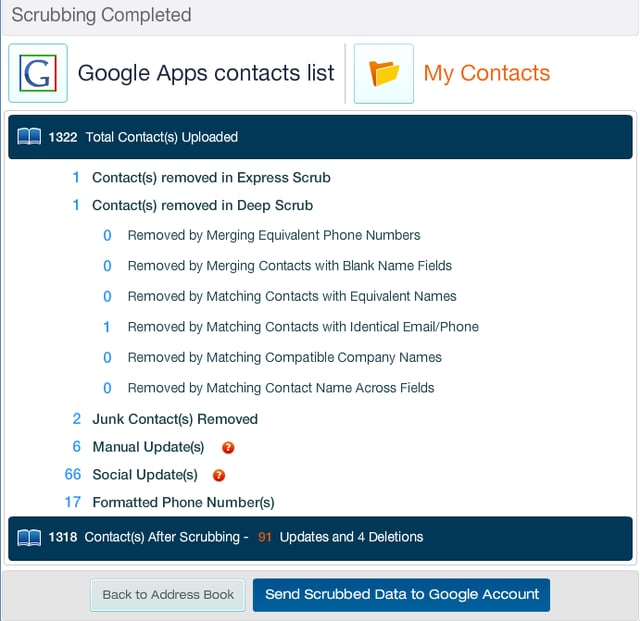Click the book icon beside Total Contacts Uploaded
This screenshot has height=621, width=640.
(29, 137)
